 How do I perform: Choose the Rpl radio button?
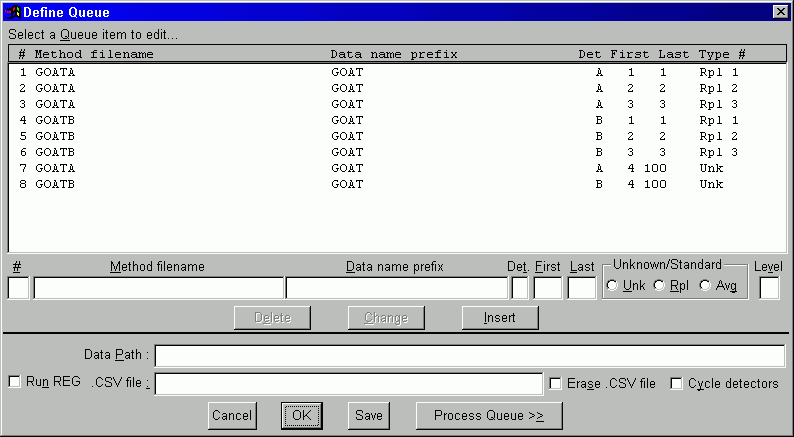[659, 286]
